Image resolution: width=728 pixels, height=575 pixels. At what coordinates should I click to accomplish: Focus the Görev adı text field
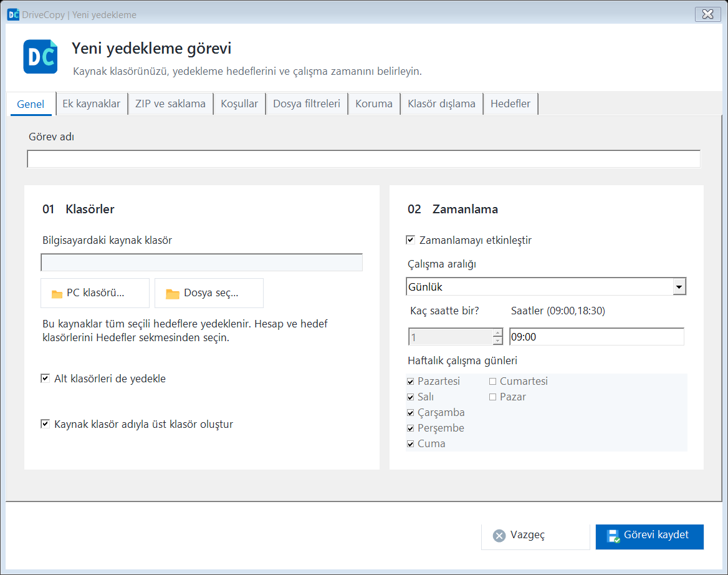click(363, 159)
